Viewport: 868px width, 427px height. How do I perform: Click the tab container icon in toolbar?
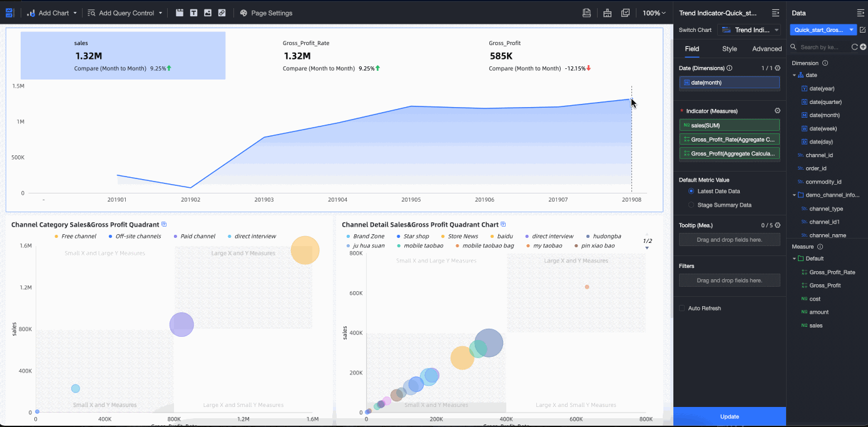point(180,13)
